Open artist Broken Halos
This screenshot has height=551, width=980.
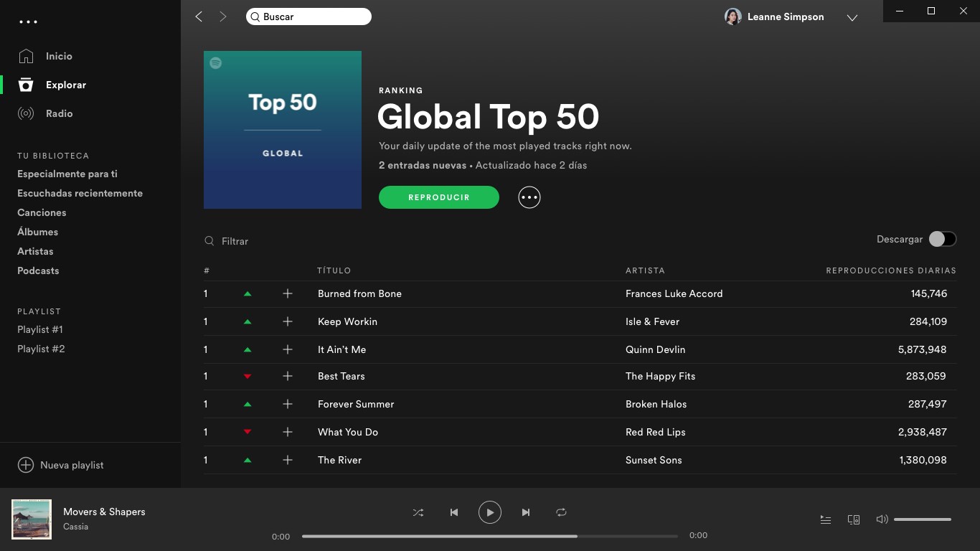pos(656,404)
